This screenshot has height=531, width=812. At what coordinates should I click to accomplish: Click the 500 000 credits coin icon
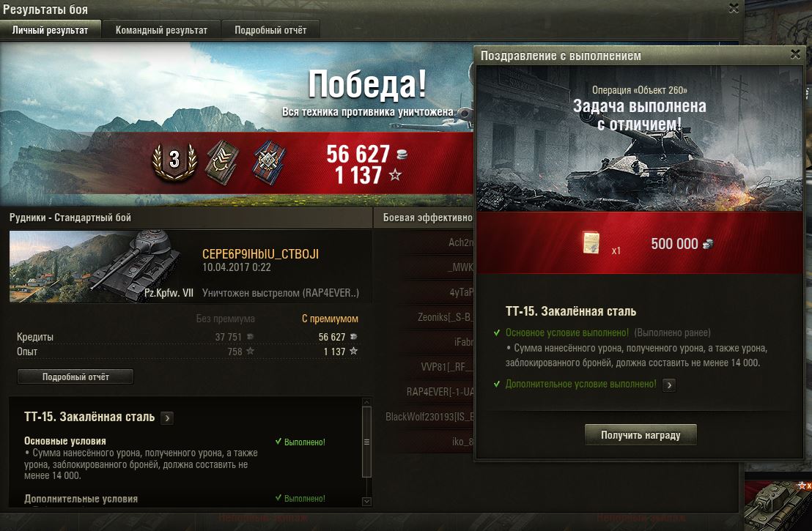[x=708, y=244]
